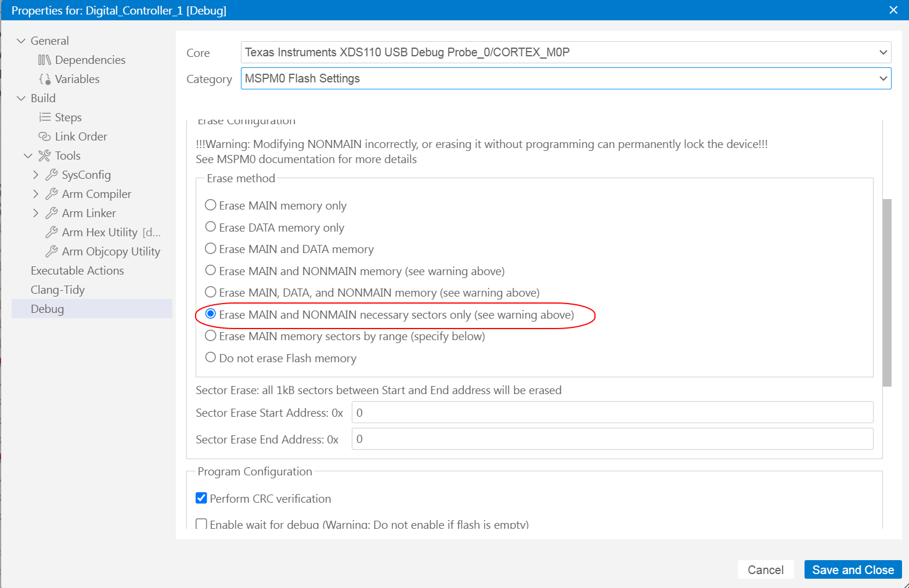The height and width of the screenshot is (588, 909).
Task: Select Erase MAIN memory only
Action: (210, 205)
